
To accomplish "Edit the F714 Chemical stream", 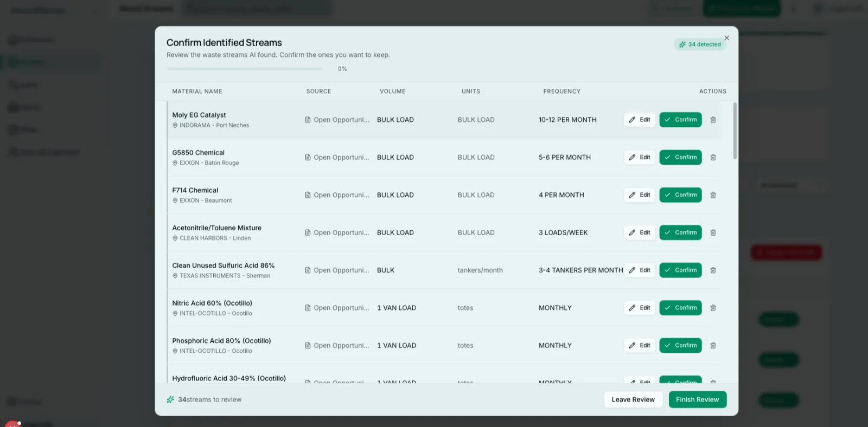I will (640, 195).
